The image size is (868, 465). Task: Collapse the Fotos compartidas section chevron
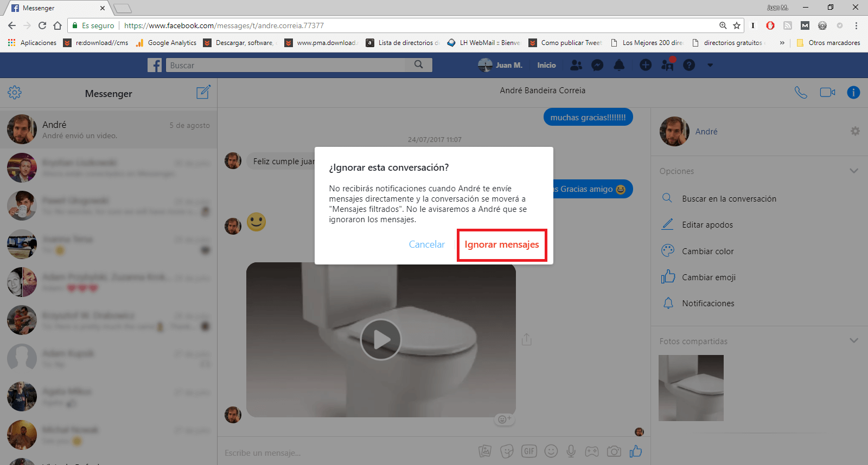(x=854, y=341)
